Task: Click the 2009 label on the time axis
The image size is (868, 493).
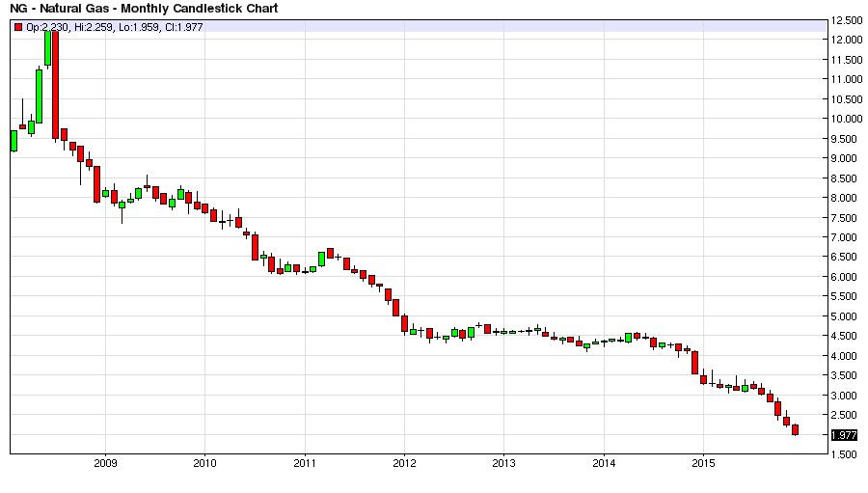Action: 105,463
